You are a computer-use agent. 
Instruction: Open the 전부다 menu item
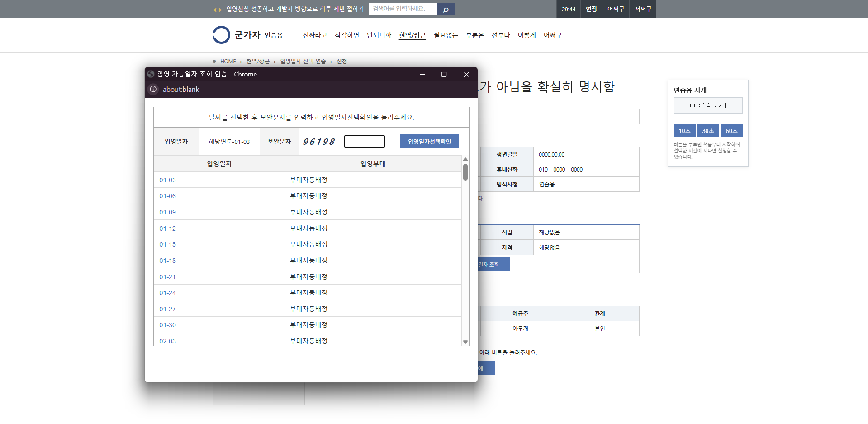tap(501, 35)
